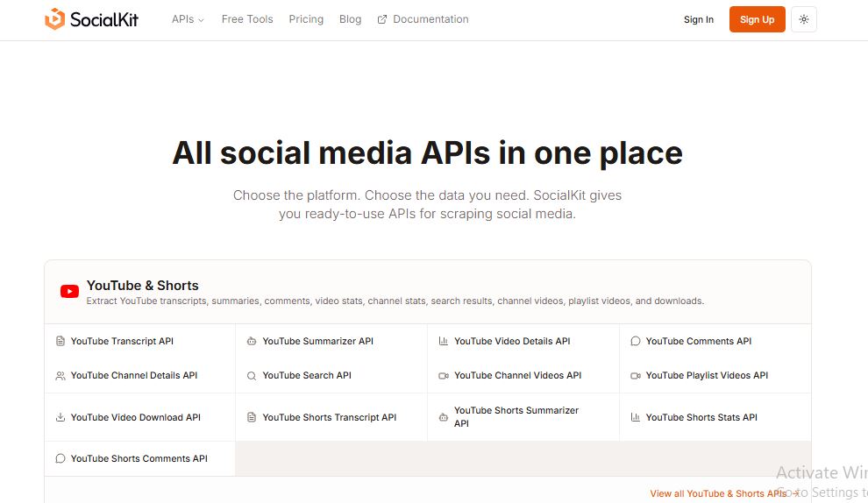Click the document icon beside YouTube Shorts Transcript API
The height and width of the screenshot is (503, 868).
pos(252,417)
